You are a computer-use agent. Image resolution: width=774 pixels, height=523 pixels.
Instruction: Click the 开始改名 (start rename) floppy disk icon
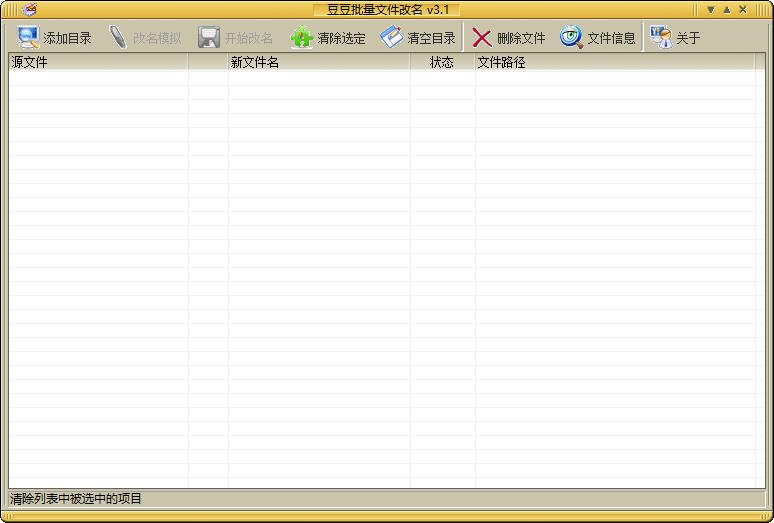click(209, 38)
